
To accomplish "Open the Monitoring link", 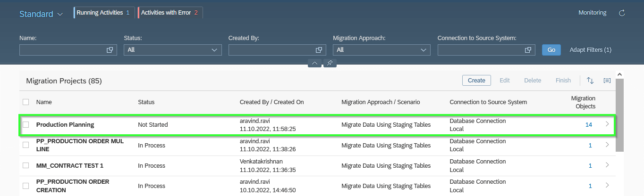I will 593,13.
